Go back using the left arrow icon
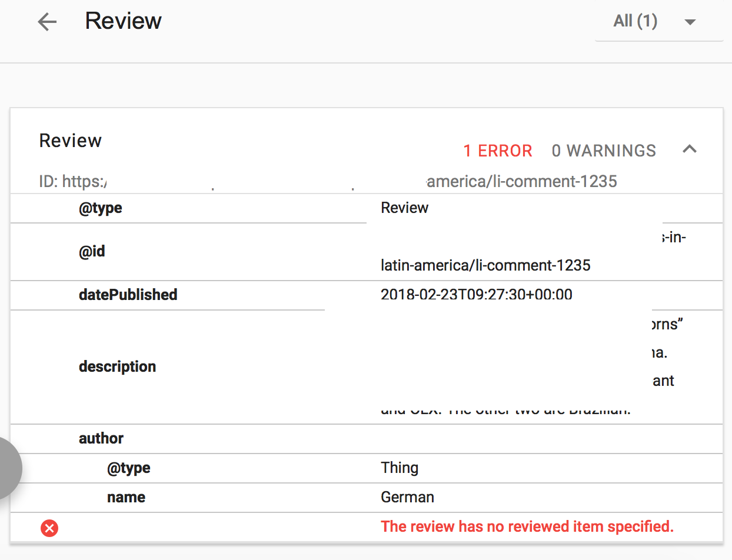 tap(47, 22)
